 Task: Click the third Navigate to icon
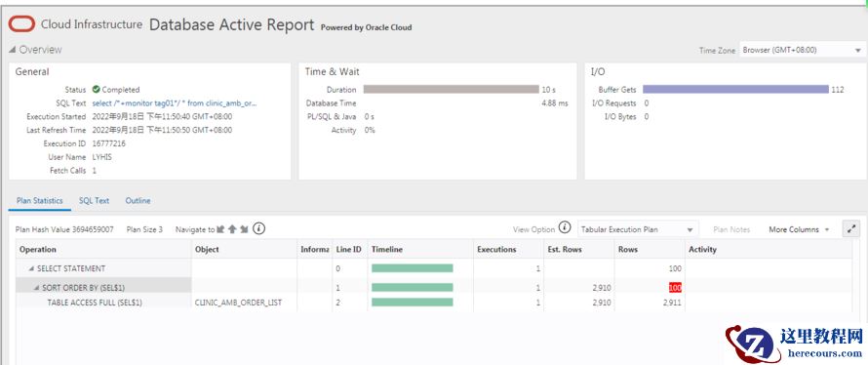[x=244, y=228]
